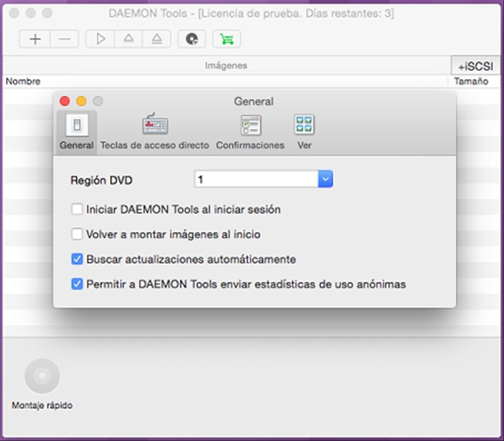The image size is (504, 441).
Task: Enable Volver a montar imágenes al inicio
Action: coord(77,234)
